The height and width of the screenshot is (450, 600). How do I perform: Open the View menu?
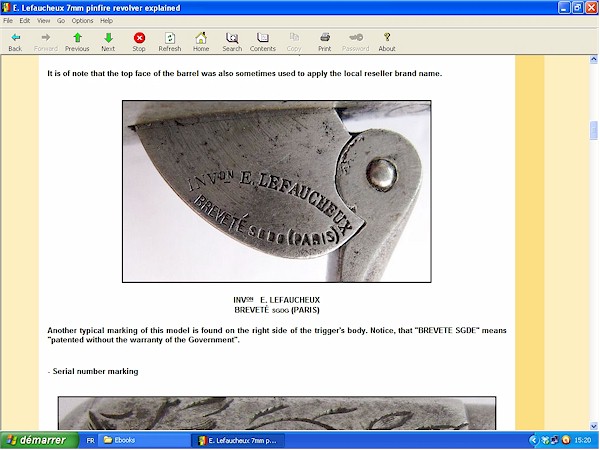(x=44, y=21)
